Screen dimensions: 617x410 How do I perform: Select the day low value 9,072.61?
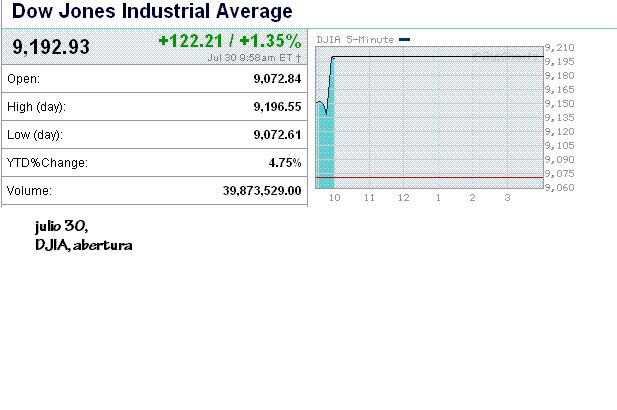(x=277, y=135)
